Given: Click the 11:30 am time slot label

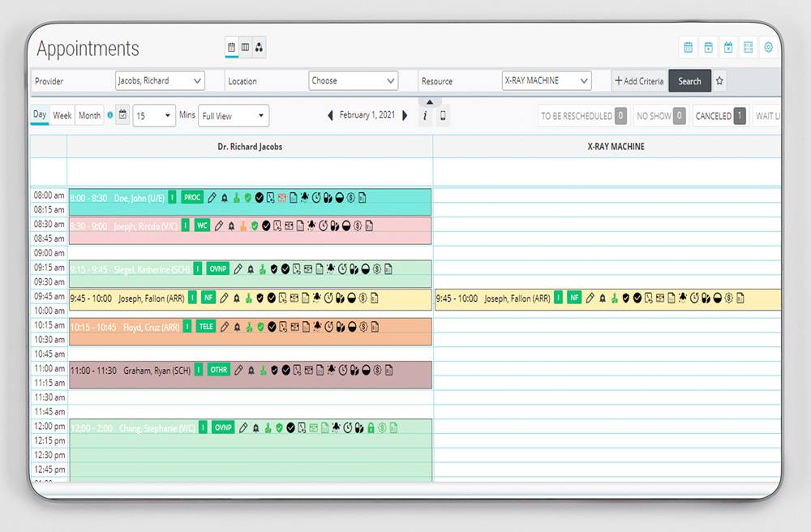Looking at the screenshot, I should click(49, 397).
